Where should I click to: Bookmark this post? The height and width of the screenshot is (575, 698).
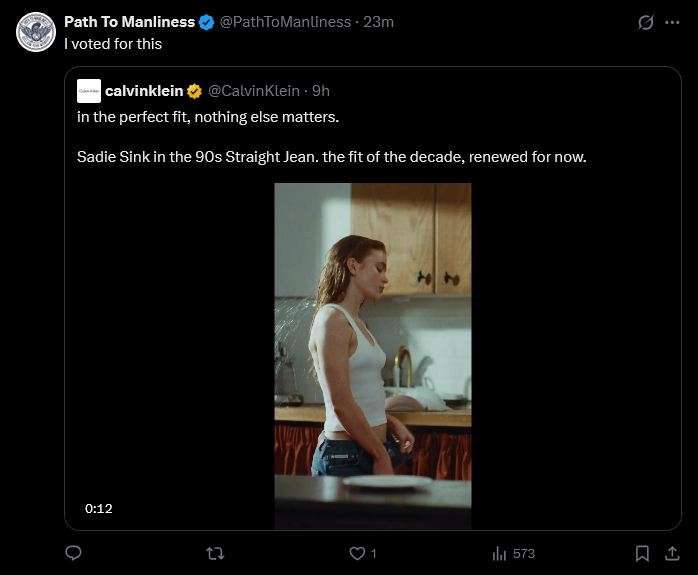click(642, 554)
